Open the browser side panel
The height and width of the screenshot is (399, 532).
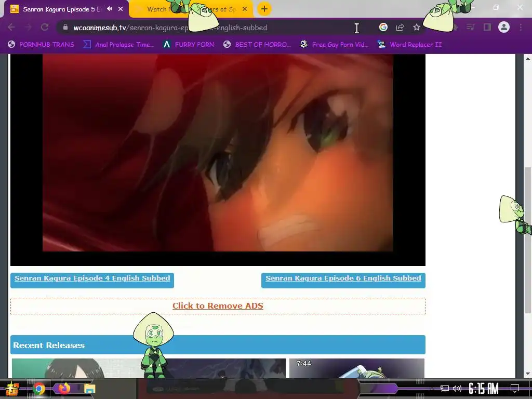[487, 27]
